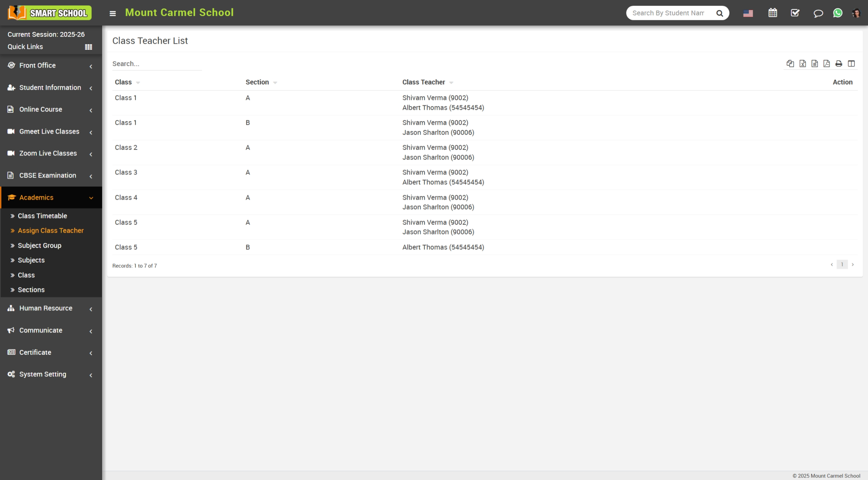Viewport: 868px width, 480px height.
Task: Export table to Excel icon
Action: [x=803, y=63]
